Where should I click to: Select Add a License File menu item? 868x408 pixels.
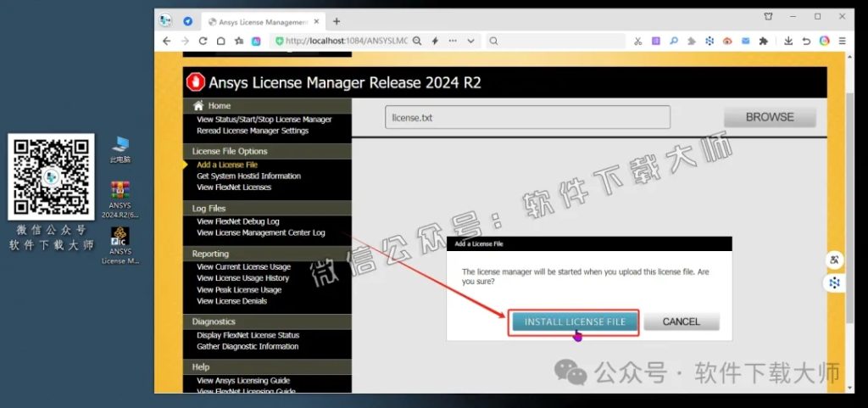click(x=227, y=165)
